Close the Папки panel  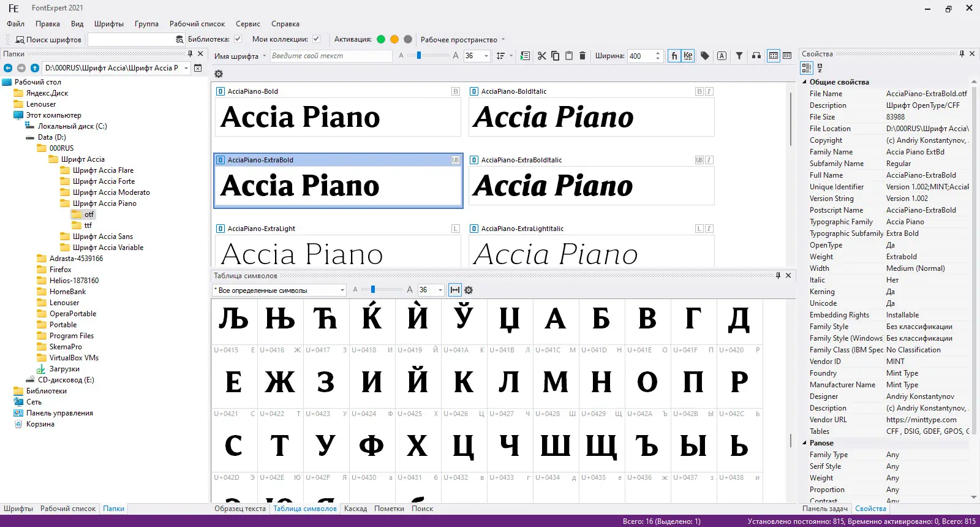(x=200, y=54)
